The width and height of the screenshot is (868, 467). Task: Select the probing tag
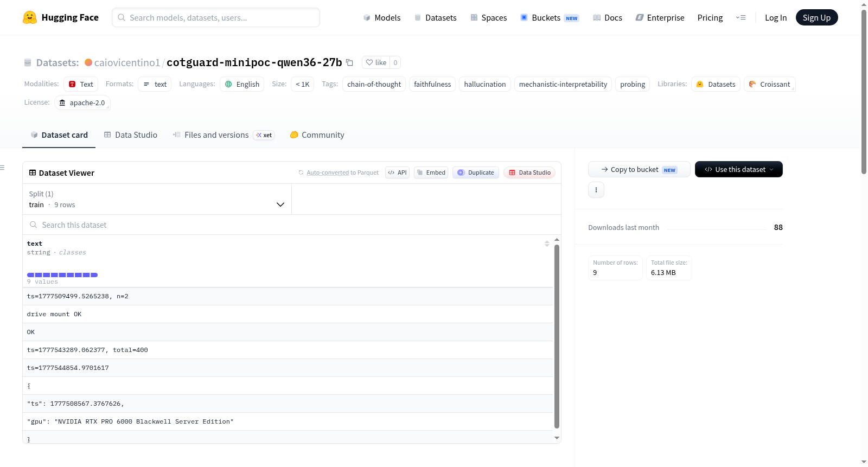point(633,84)
